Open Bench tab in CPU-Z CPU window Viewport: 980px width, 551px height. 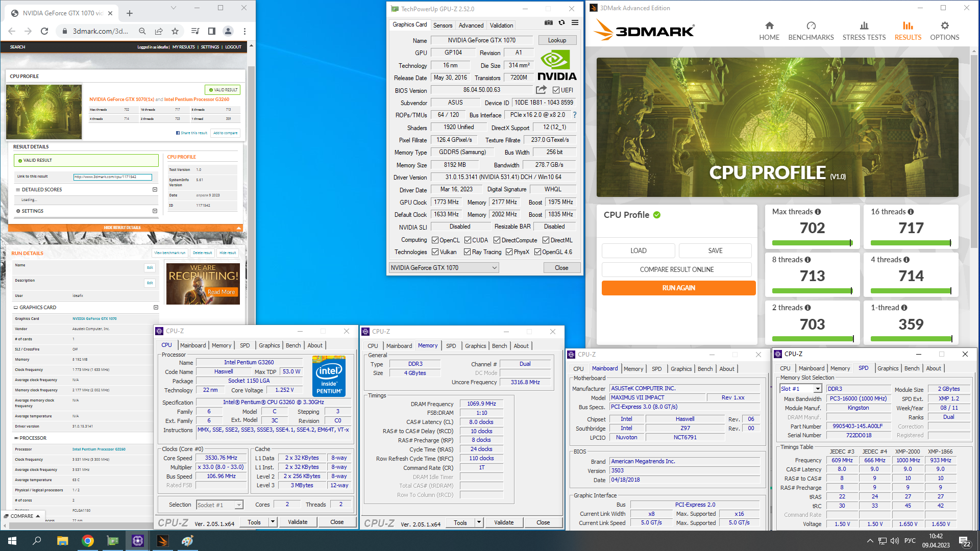(293, 345)
